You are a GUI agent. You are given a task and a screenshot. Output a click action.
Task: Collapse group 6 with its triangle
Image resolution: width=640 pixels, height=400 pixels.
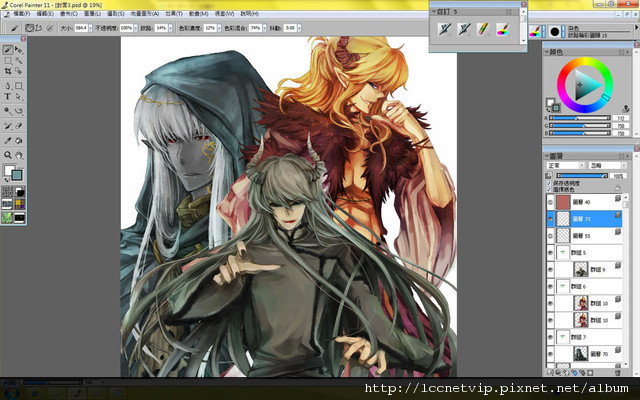[x=563, y=287]
